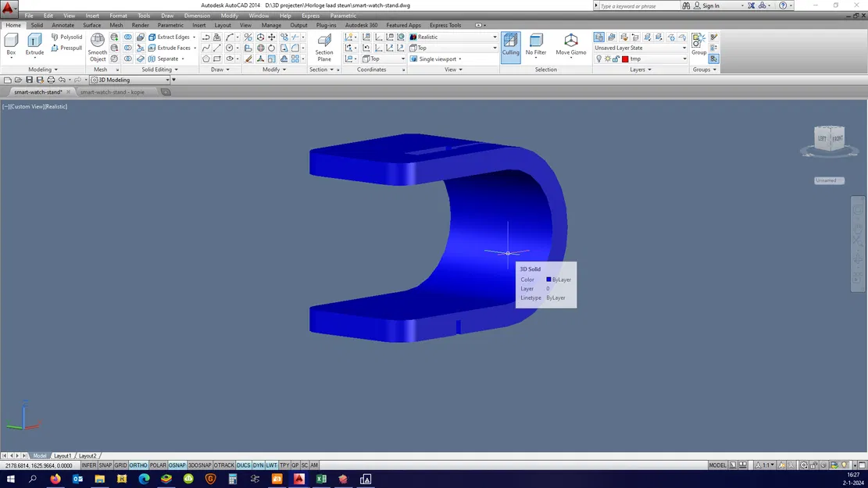The width and height of the screenshot is (868, 488).
Task: Switch to the Layout1 tab
Action: point(63,455)
